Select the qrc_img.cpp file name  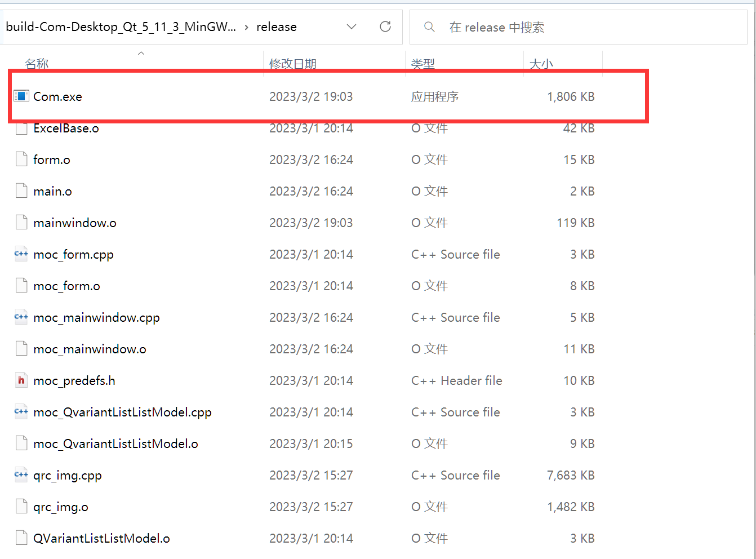[x=68, y=476]
